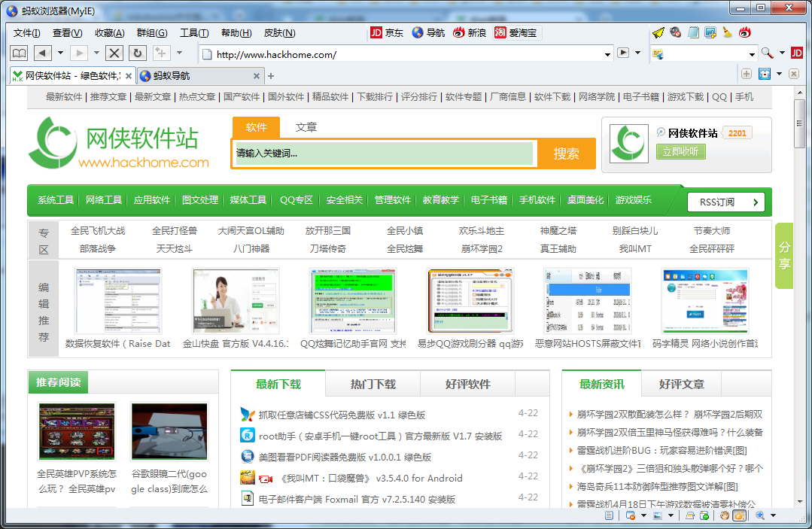This screenshot has height=529, width=812.
Task: Open the JD 京东 bookmark
Action: pyautogui.click(x=387, y=32)
